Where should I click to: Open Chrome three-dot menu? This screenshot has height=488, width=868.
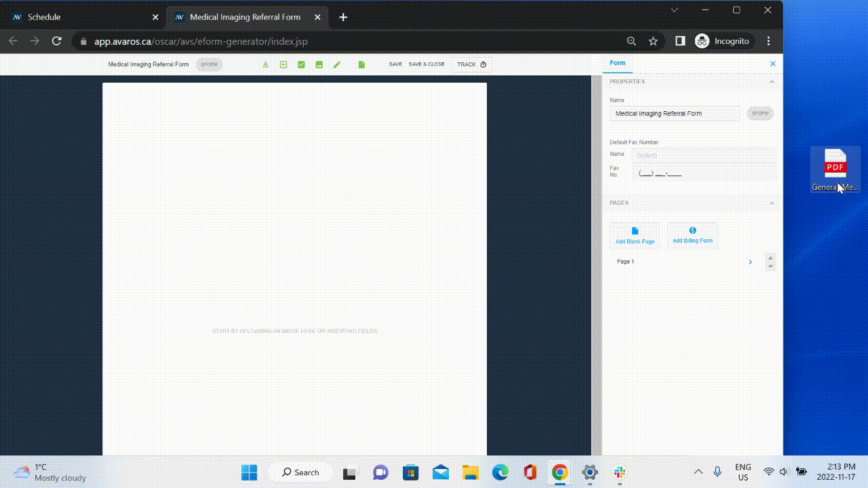(x=768, y=41)
